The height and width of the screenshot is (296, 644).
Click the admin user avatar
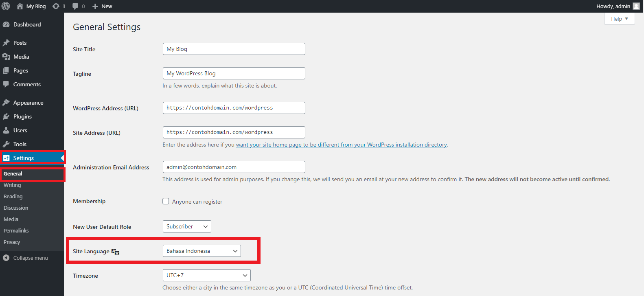click(x=636, y=6)
